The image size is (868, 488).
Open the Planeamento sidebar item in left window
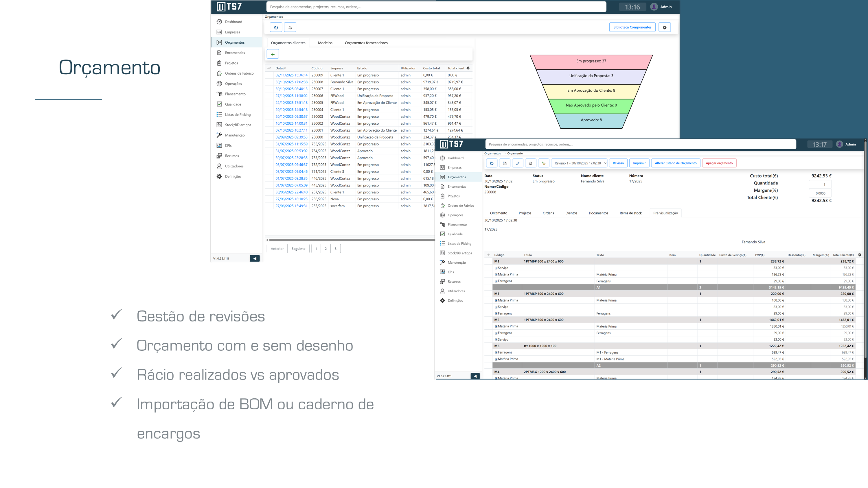235,94
